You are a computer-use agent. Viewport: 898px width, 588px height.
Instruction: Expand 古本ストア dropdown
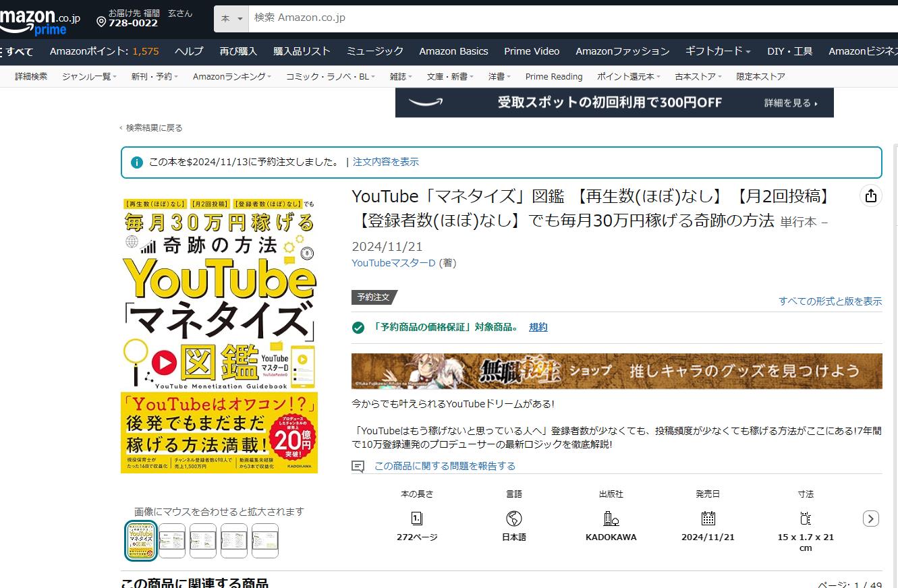698,77
